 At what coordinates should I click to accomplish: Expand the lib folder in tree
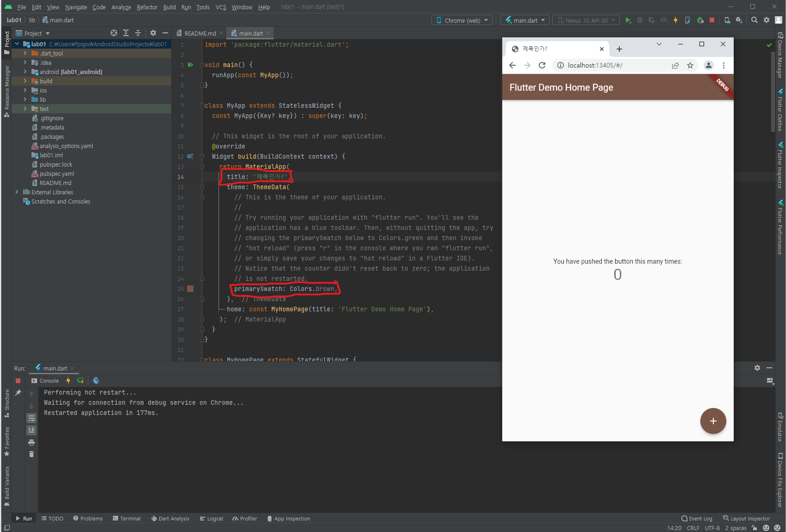click(x=25, y=99)
